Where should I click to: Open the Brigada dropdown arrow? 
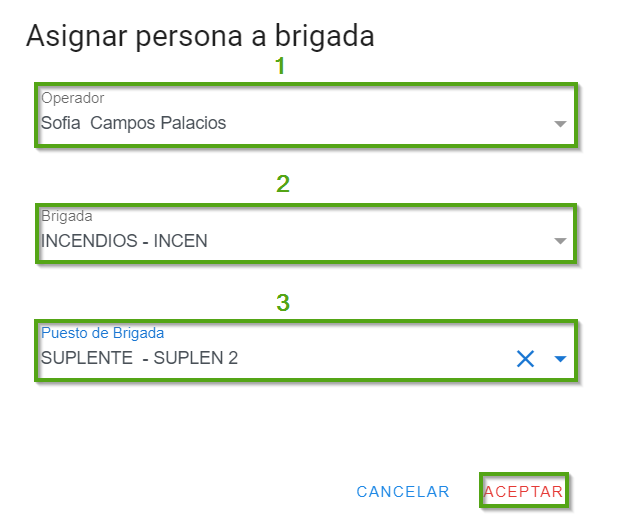point(560,242)
